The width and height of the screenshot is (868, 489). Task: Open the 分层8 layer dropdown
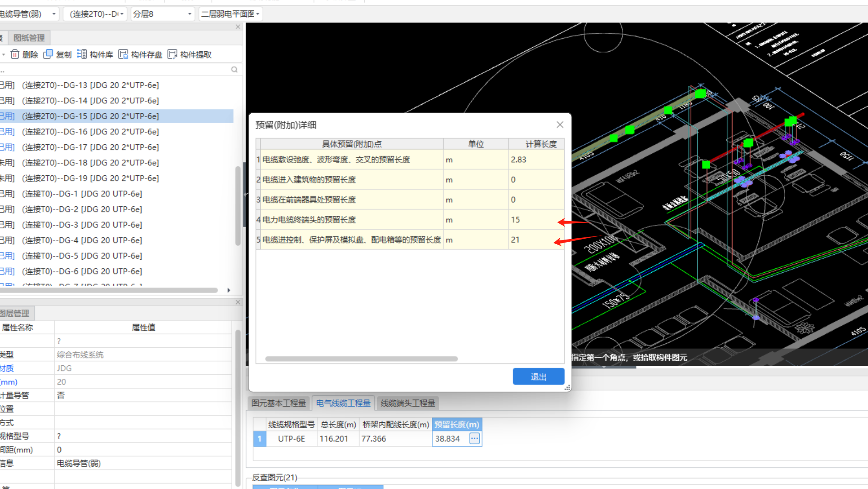coord(190,14)
